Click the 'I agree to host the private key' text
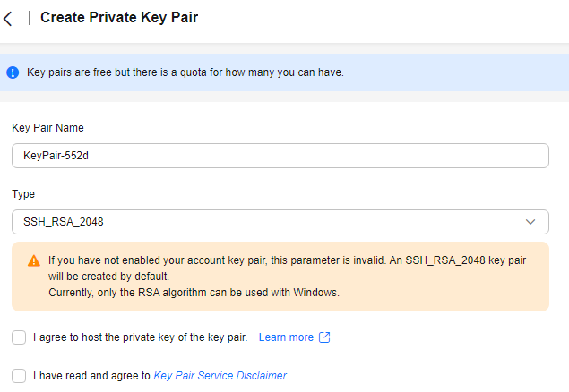Screen dimensions: 569x392 140,337
